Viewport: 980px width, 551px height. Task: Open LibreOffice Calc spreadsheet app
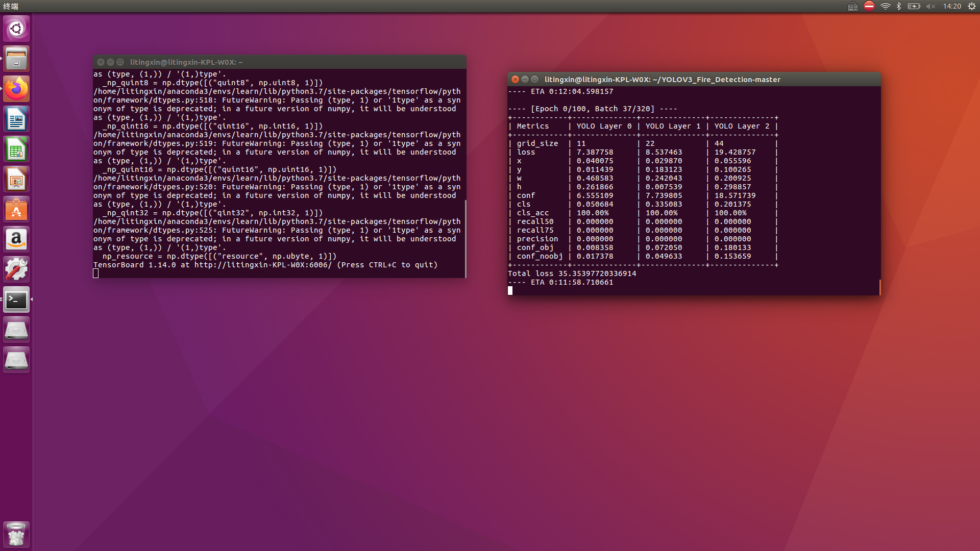[16, 149]
